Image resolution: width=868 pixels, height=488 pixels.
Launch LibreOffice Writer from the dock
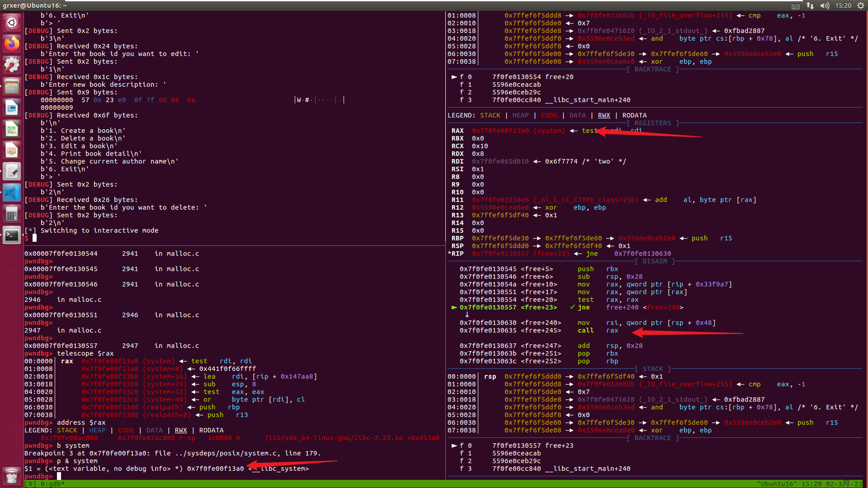(12, 108)
